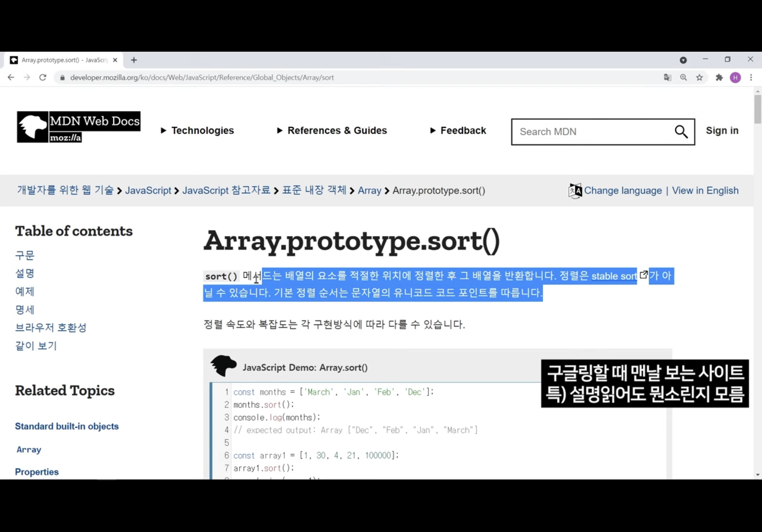Click the zoom magnifier icon in address bar
762x532 pixels.
click(684, 78)
